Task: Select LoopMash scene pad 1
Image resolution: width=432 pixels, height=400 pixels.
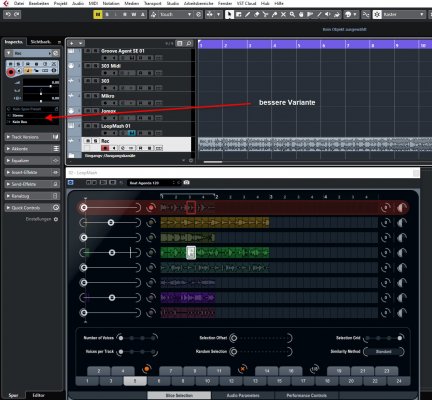Action: 87,381
